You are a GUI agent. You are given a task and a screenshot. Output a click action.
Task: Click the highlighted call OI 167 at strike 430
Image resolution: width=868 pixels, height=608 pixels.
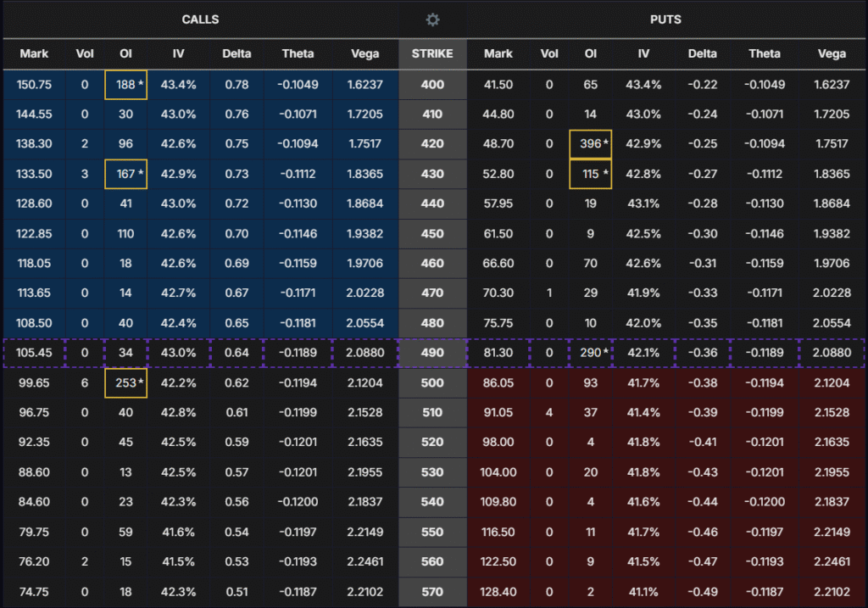click(126, 174)
